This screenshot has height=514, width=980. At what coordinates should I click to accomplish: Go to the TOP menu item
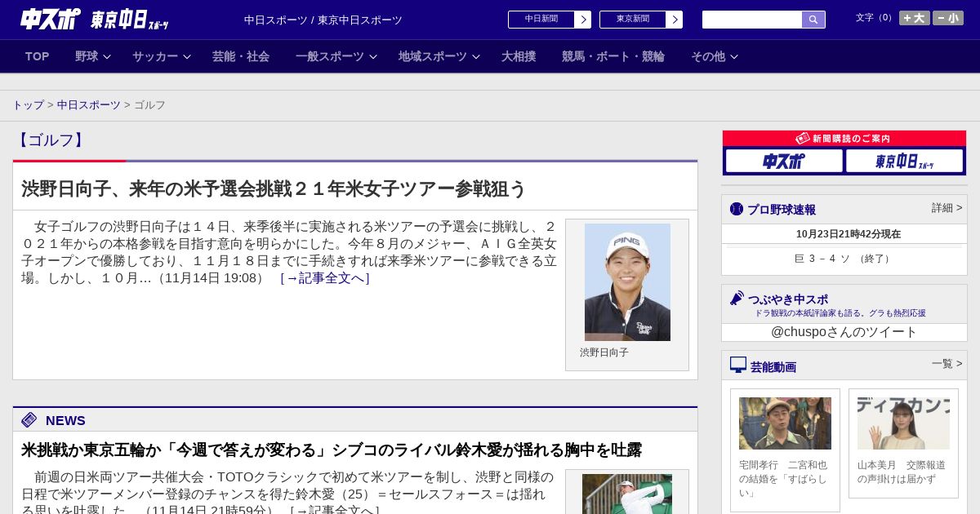click(x=38, y=56)
